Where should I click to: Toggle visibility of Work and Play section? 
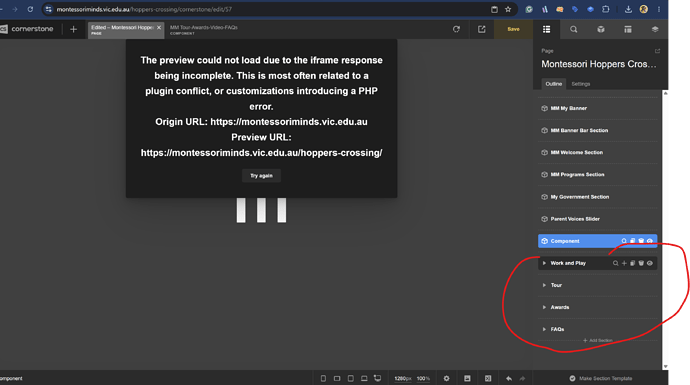(650, 263)
